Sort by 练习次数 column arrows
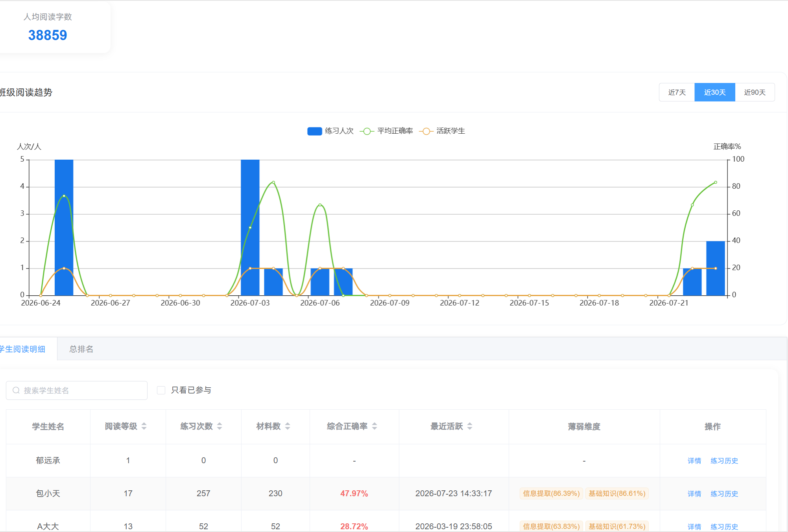Image resolution: width=788 pixels, height=532 pixels. pos(220,426)
